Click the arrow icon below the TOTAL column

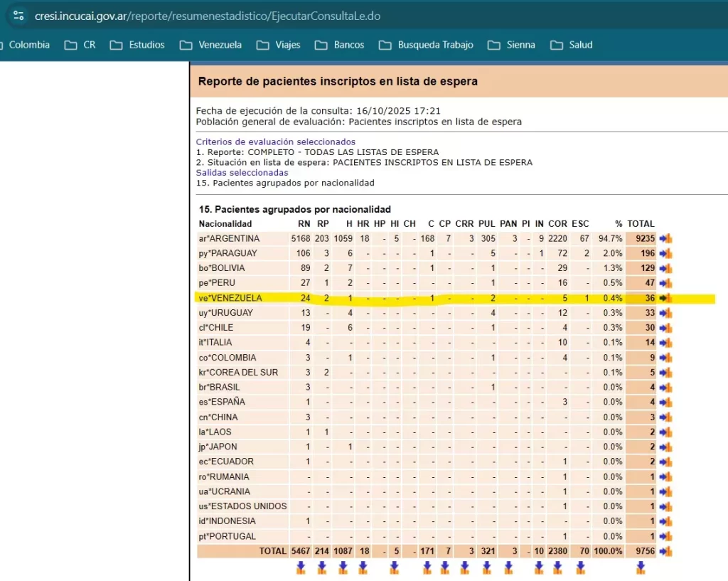pyautogui.click(x=641, y=567)
